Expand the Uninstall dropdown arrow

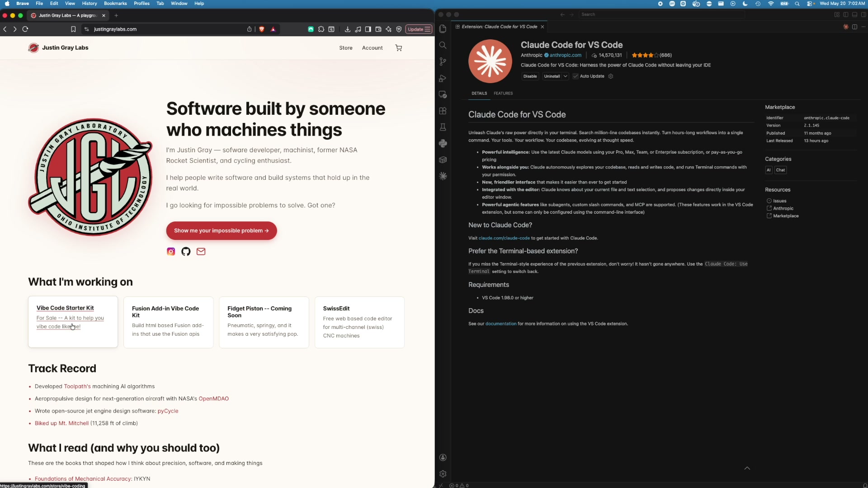pos(565,76)
